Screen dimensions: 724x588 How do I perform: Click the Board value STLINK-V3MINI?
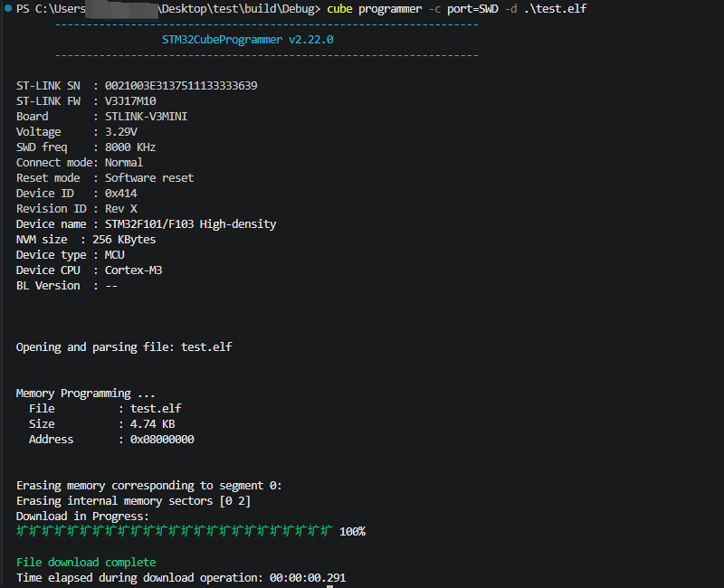pos(146,117)
